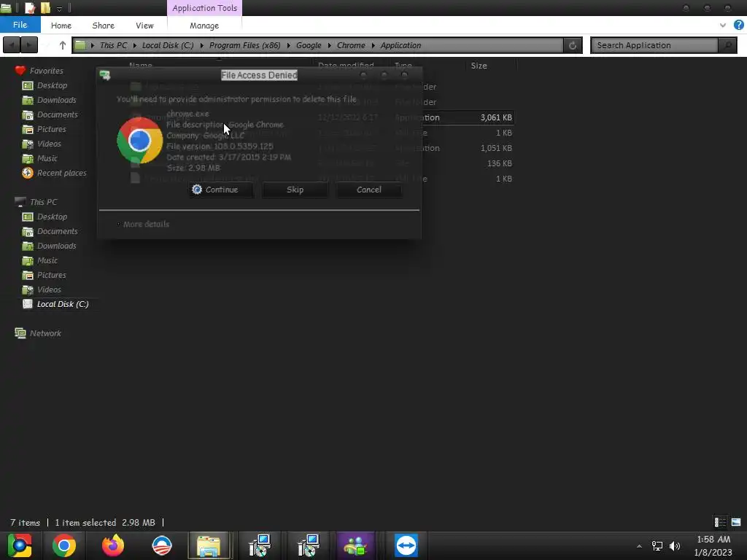747x560 pixels.
Task: Open Downloads under Favorites
Action: pyautogui.click(x=56, y=100)
